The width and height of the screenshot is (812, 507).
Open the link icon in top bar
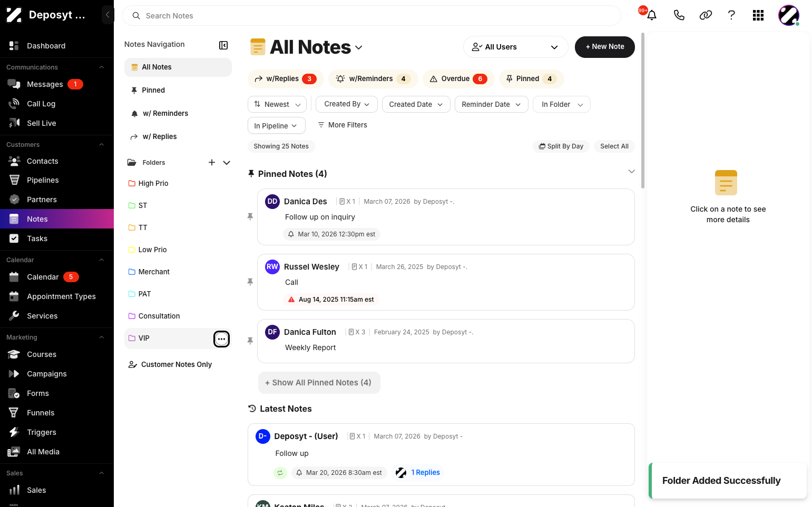click(x=706, y=15)
